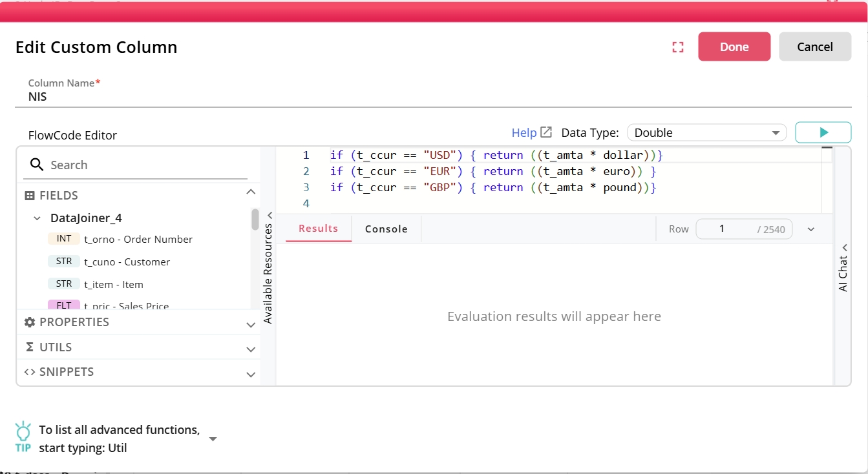Expand the UTILS section
The image size is (868, 474).
[251, 349]
